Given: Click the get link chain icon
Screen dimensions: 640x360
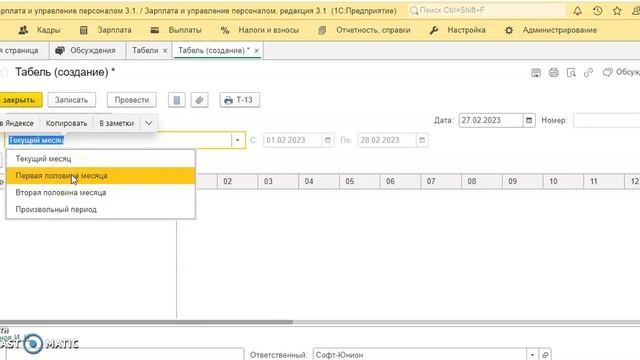Looking at the screenshot, I should pyautogui.click(x=588, y=73).
